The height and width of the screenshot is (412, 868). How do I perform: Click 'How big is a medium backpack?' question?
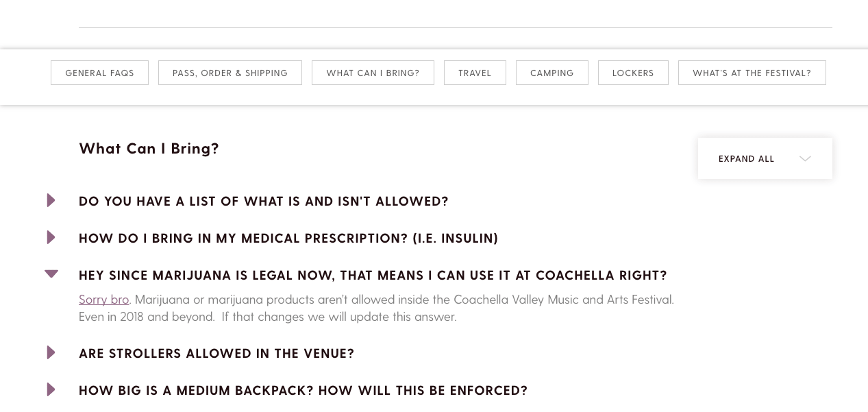(303, 390)
